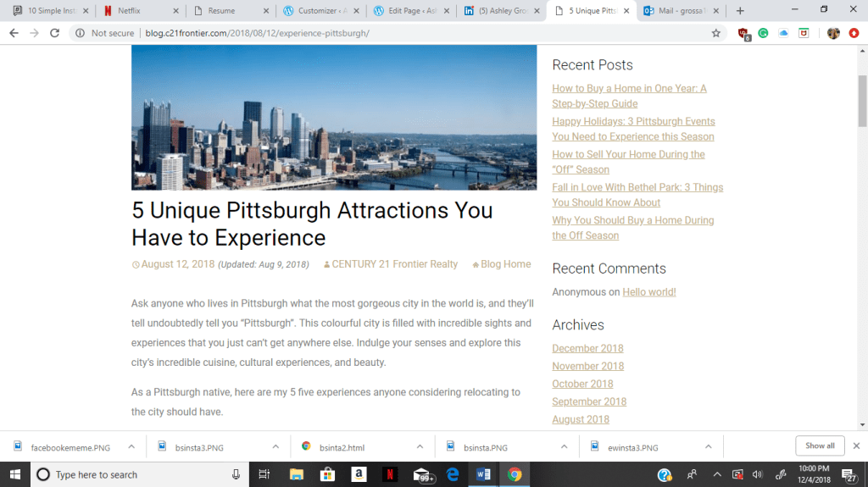This screenshot has width=868, height=487.
Task: Expand options for facebookememe.PNG download
Action: click(x=131, y=446)
